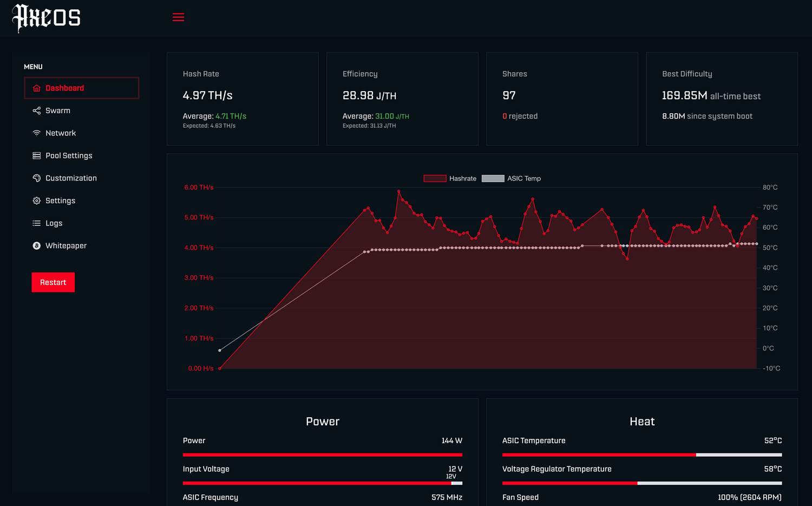Open Settings using the gear icon
Screen dimensions: 812x506
tap(36, 200)
